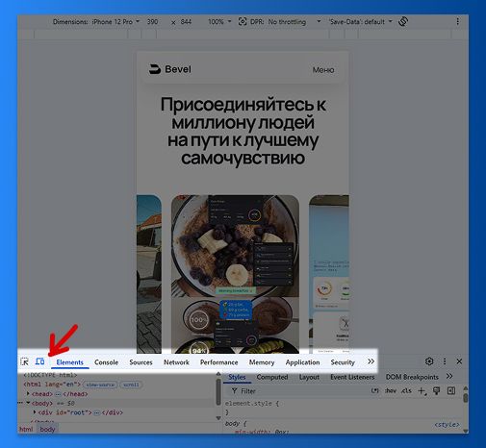Image resolution: width=486 pixels, height=448 pixels.
Task: Expand the div id root node
Action: pyautogui.click(x=35, y=411)
